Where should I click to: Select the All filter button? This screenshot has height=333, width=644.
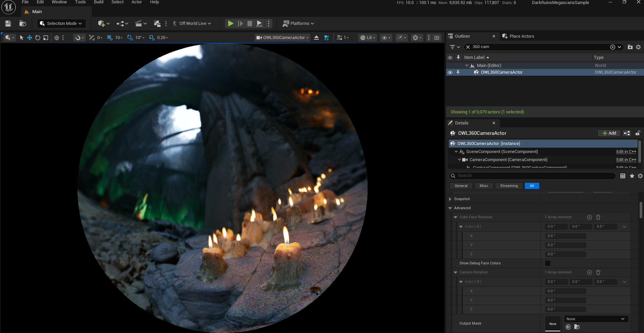[x=532, y=186]
